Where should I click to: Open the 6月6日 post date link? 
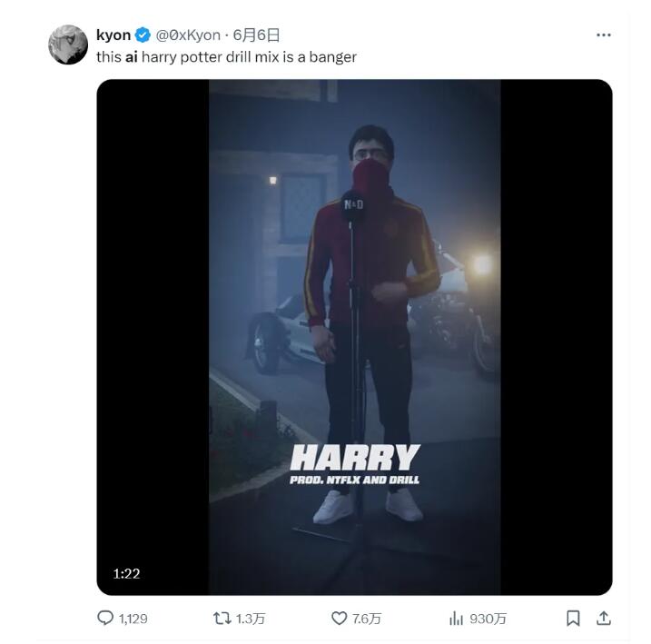coord(256,35)
